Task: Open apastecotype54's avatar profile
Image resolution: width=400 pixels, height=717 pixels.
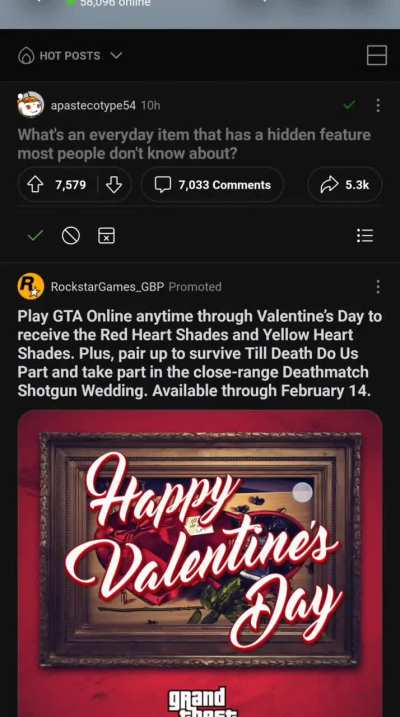Action: point(31,105)
